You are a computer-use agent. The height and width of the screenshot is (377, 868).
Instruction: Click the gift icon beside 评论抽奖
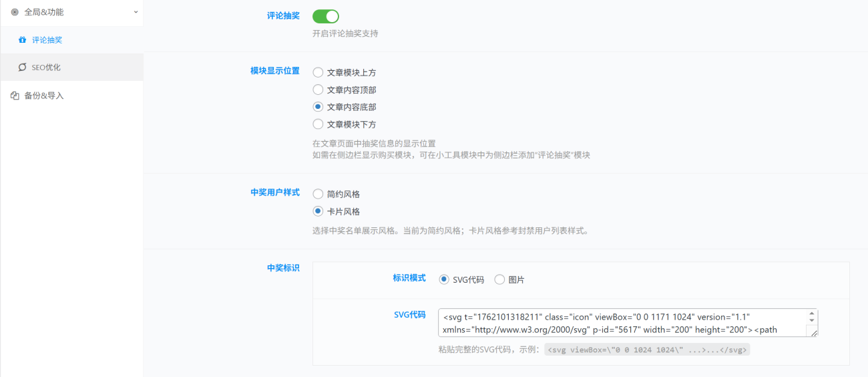tap(22, 40)
